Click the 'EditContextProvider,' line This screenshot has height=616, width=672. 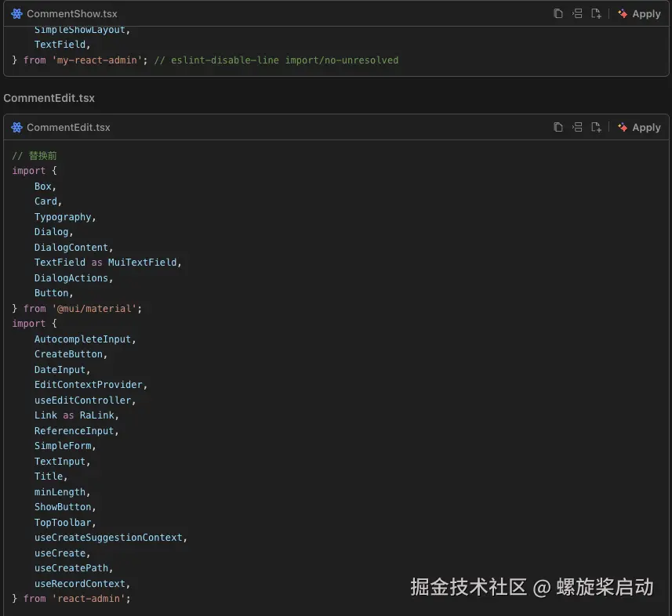click(91, 385)
